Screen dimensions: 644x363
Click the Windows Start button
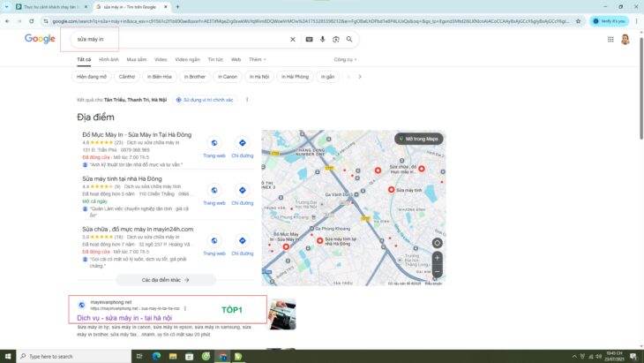click(7, 356)
